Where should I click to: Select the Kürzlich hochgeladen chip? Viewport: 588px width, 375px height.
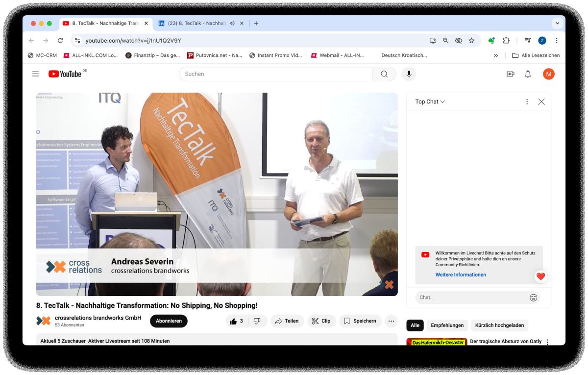[499, 325]
